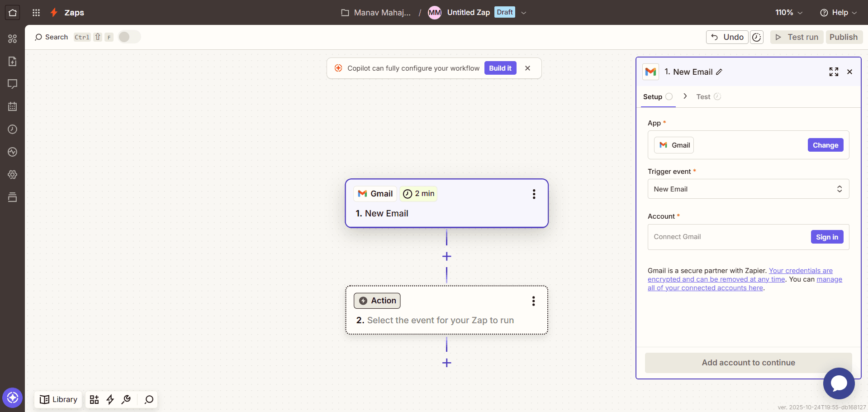Click the Zap history clock icon in sidebar
This screenshot has width=868, height=412.
[x=13, y=129]
